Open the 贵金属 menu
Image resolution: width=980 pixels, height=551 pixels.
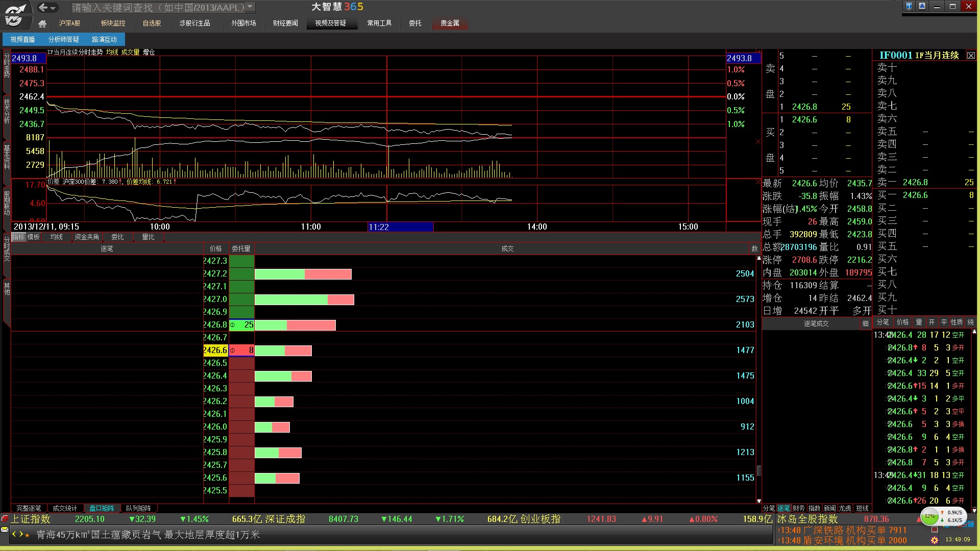[x=450, y=23]
